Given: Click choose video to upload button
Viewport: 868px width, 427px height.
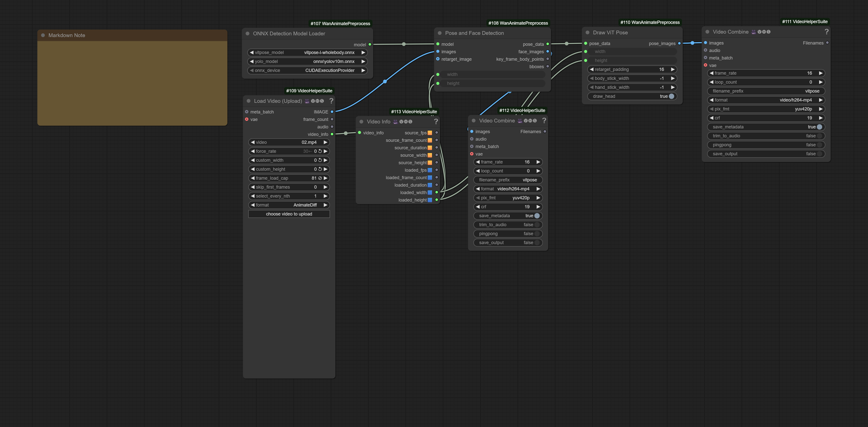Looking at the screenshot, I should [289, 214].
